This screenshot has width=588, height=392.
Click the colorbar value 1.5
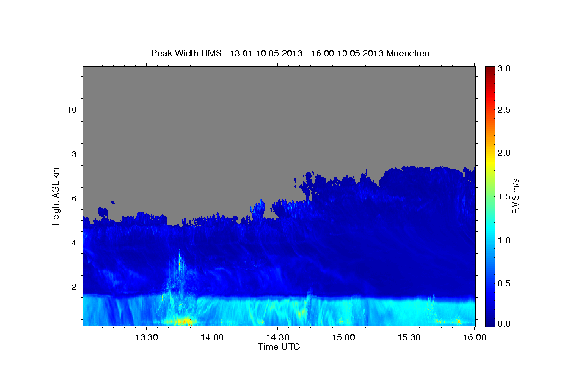(505, 196)
